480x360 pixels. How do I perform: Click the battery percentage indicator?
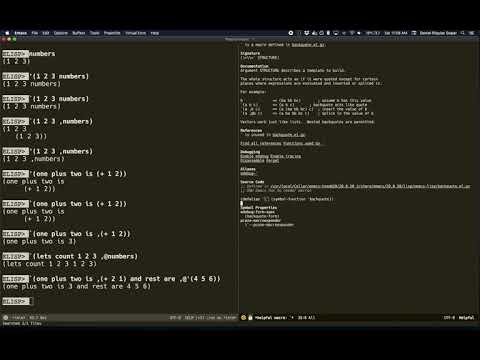click(x=373, y=33)
